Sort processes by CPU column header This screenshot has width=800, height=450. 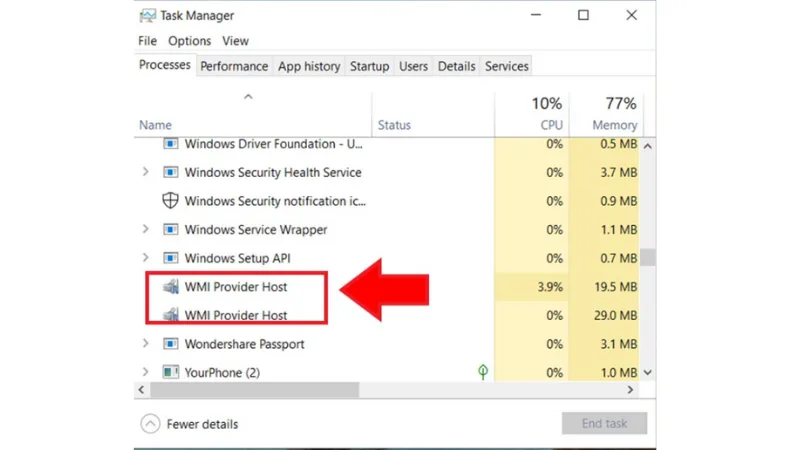[x=532, y=114]
